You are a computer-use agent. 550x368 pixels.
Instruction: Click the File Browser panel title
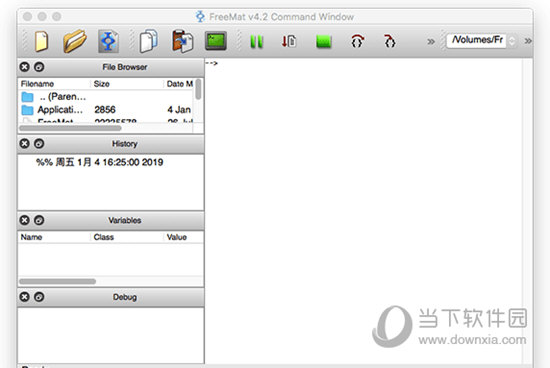125,67
